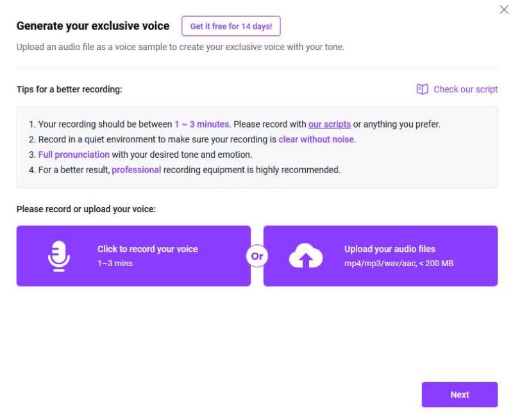Follow the 'Check our script' link
Image resolution: width=513 pixels, height=420 pixels.
point(466,89)
